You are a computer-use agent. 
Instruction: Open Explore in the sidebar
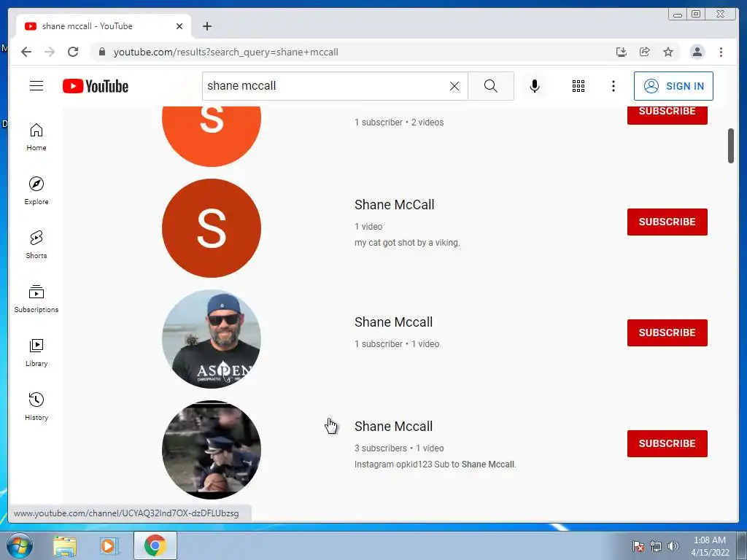tap(36, 191)
